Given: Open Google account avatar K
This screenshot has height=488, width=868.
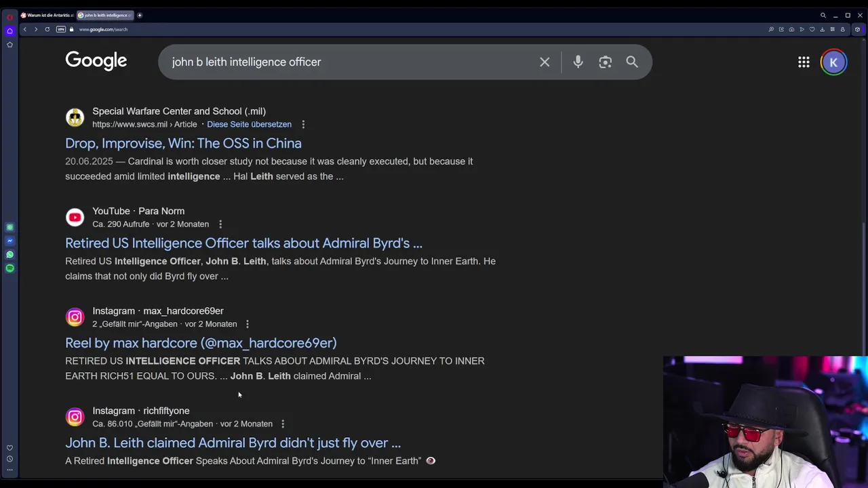Looking at the screenshot, I should click(833, 62).
